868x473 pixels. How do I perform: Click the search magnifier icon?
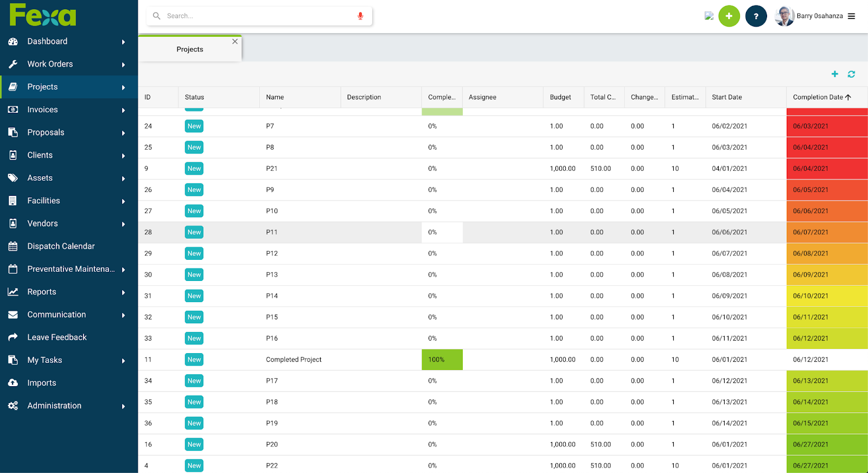(x=157, y=16)
